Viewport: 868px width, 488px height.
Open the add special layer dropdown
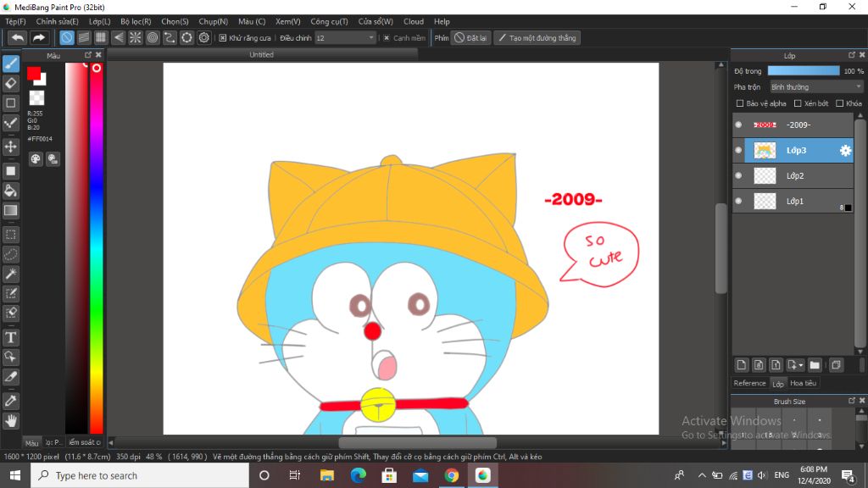pos(795,365)
